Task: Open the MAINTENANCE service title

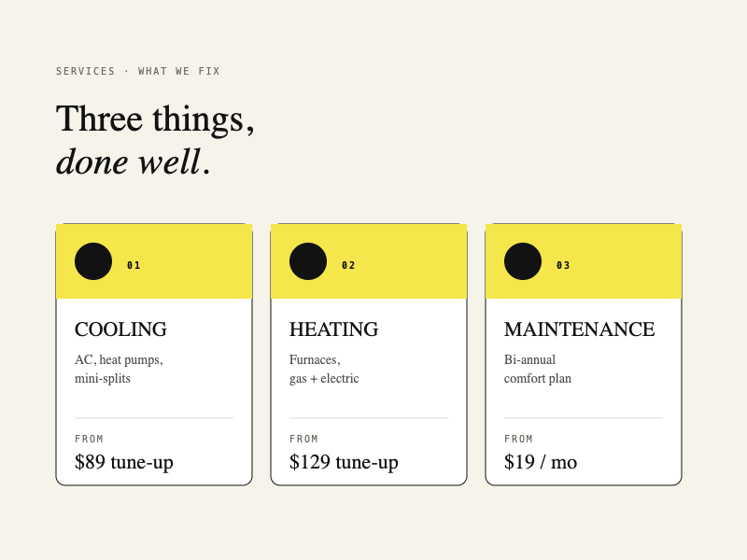Action: (579, 329)
